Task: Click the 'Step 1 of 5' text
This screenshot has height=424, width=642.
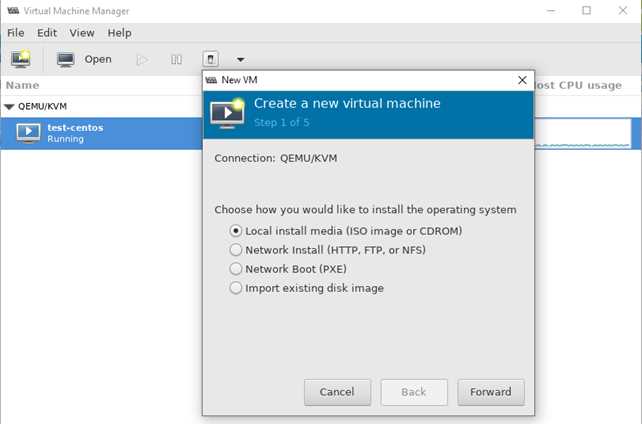Action: (x=282, y=122)
